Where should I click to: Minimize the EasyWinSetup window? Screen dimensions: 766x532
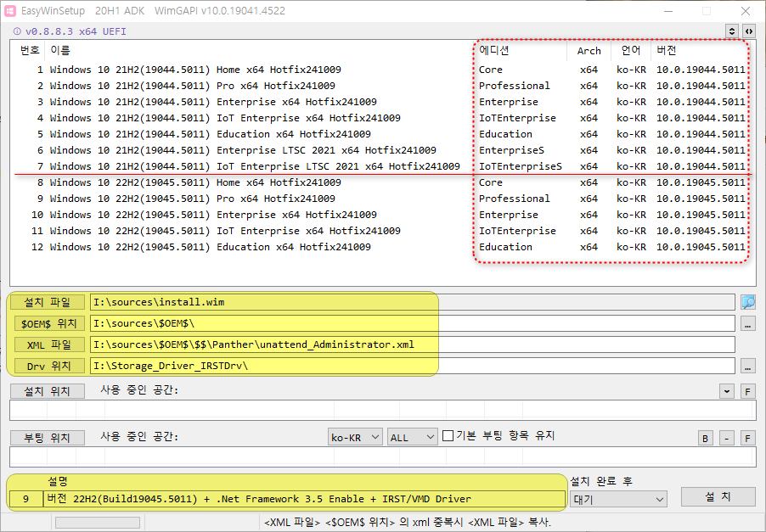(x=668, y=11)
